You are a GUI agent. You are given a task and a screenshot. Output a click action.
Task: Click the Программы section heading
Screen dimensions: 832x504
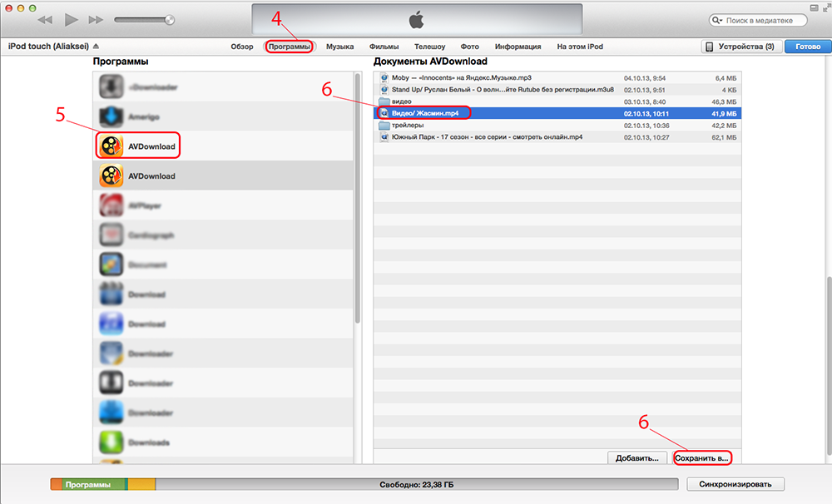click(121, 62)
